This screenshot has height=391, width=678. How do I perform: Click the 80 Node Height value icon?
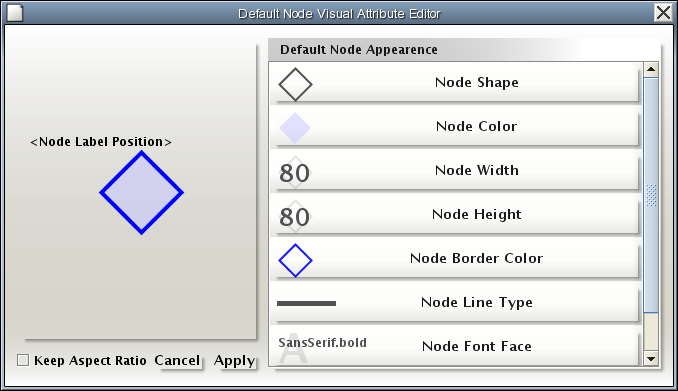point(294,217)
